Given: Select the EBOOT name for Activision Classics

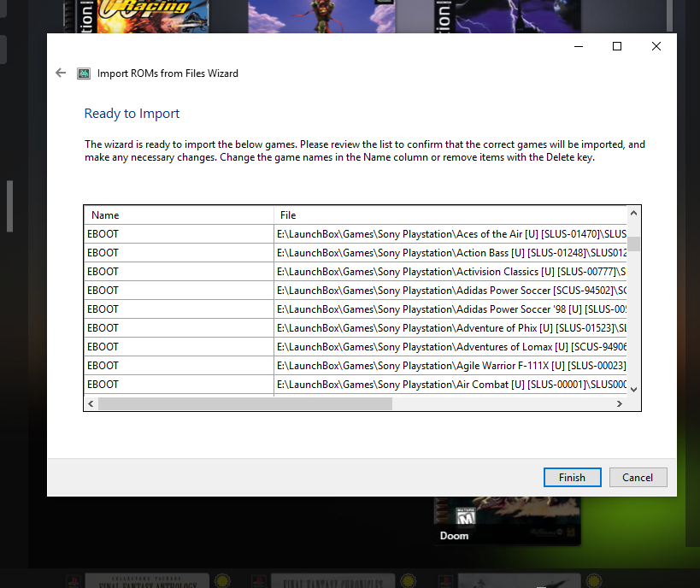Looking at the screenshot, I should [x=179, y=272].
